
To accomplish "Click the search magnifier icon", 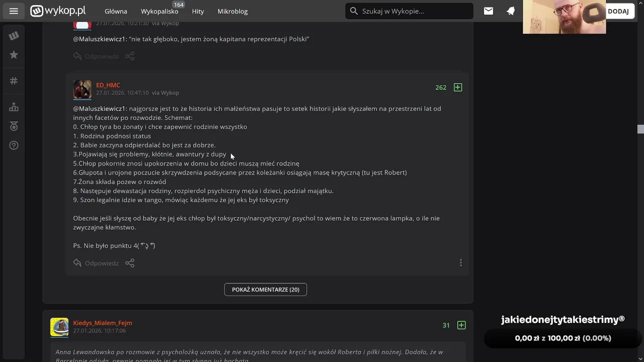I will click(x=354, y=11).
